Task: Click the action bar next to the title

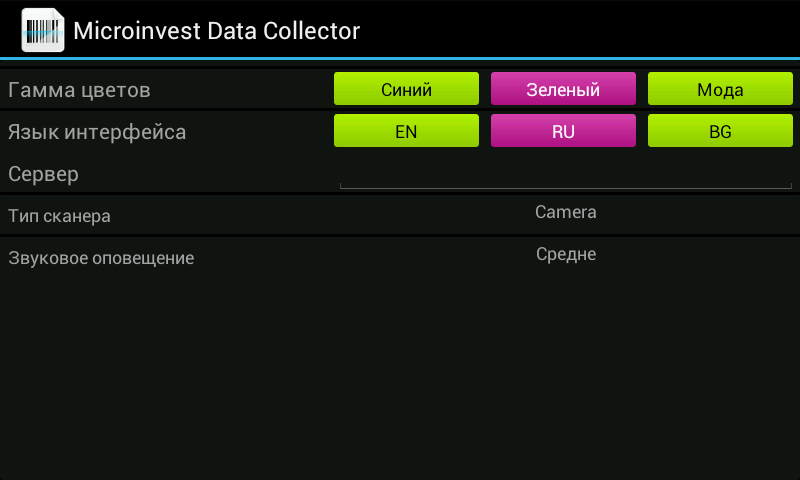Action: coord(577,30)
